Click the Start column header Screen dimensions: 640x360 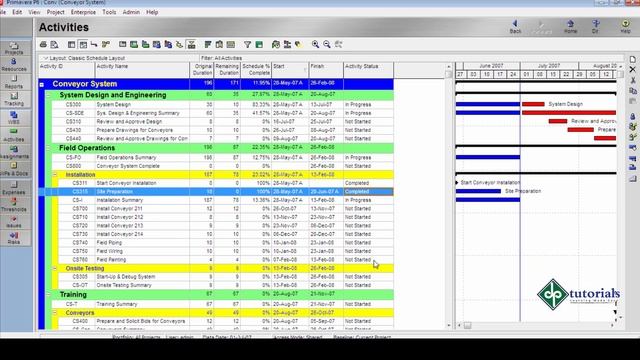290,70
